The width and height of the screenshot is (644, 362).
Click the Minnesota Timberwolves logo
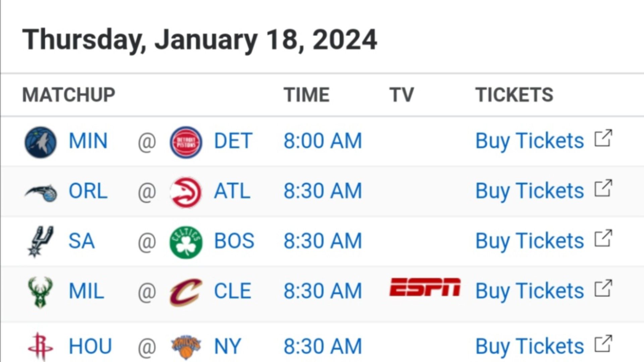pyautogui.click(x=41, y=142)
